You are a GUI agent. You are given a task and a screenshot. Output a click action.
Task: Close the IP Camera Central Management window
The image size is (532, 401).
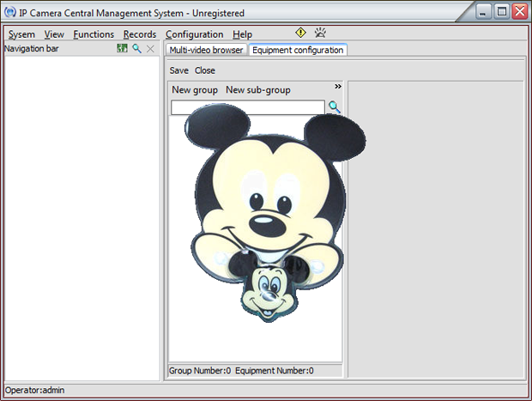pos(520,11)
